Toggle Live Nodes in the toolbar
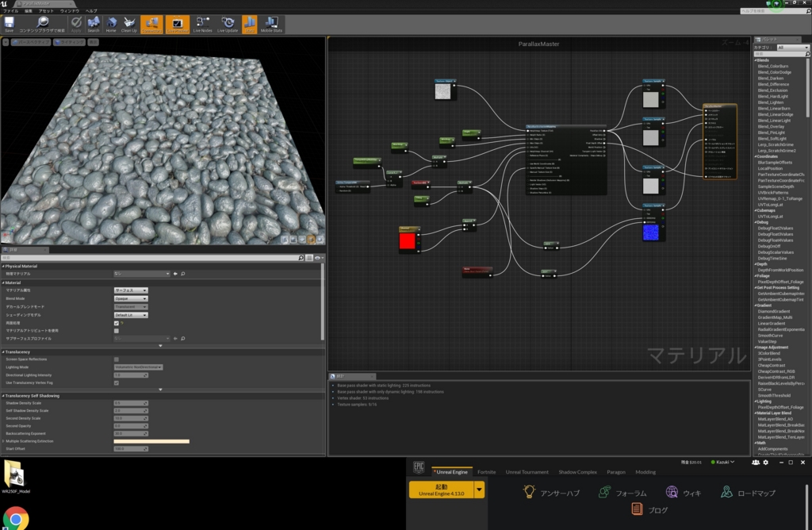Image resolution: width=812 pixels, height=530 pixels. point(202,24)
